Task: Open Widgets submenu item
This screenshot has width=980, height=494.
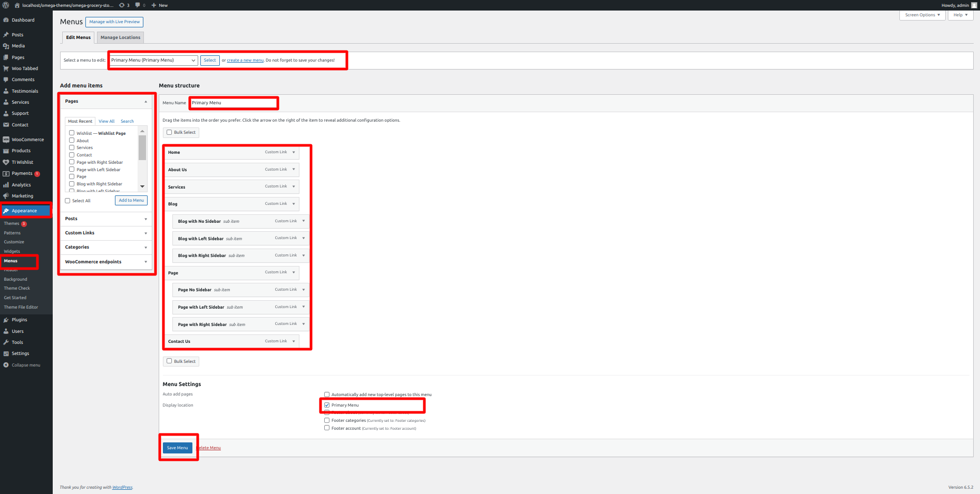Action: tap(12, 251)
